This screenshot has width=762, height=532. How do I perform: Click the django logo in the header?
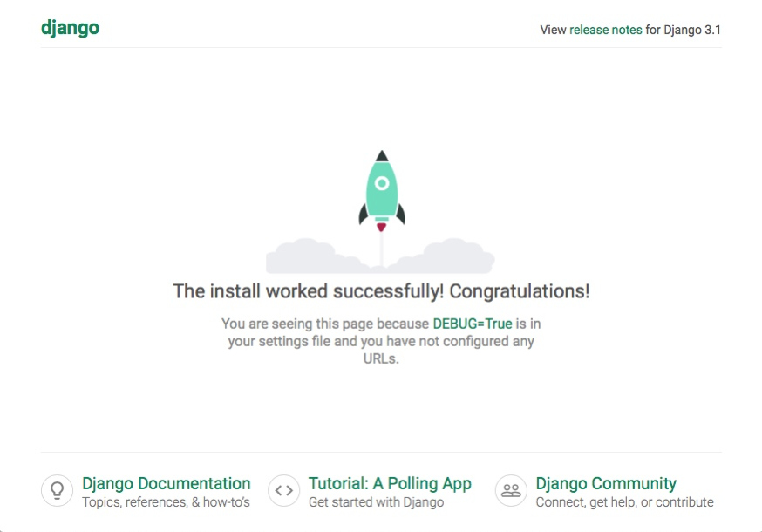pos(70,28)
